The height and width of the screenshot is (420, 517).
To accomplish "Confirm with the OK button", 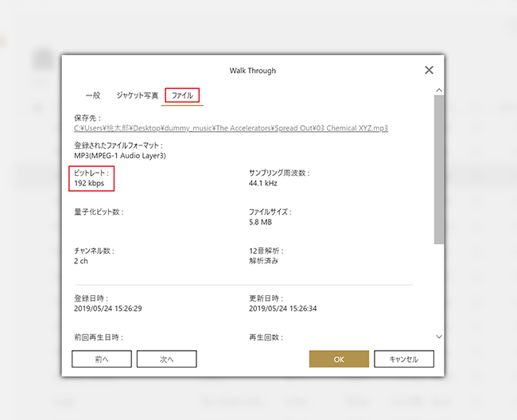I will [x=339, y=359].
